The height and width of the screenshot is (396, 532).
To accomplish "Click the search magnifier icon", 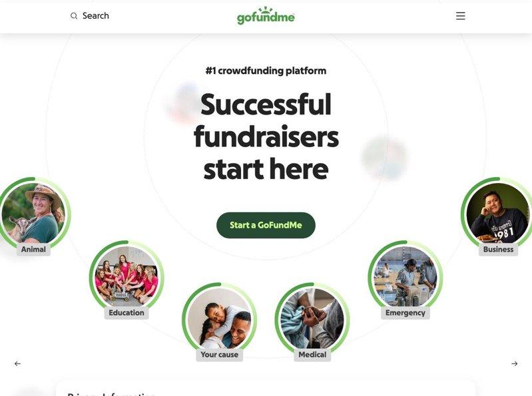I will [x=74, y=16].
